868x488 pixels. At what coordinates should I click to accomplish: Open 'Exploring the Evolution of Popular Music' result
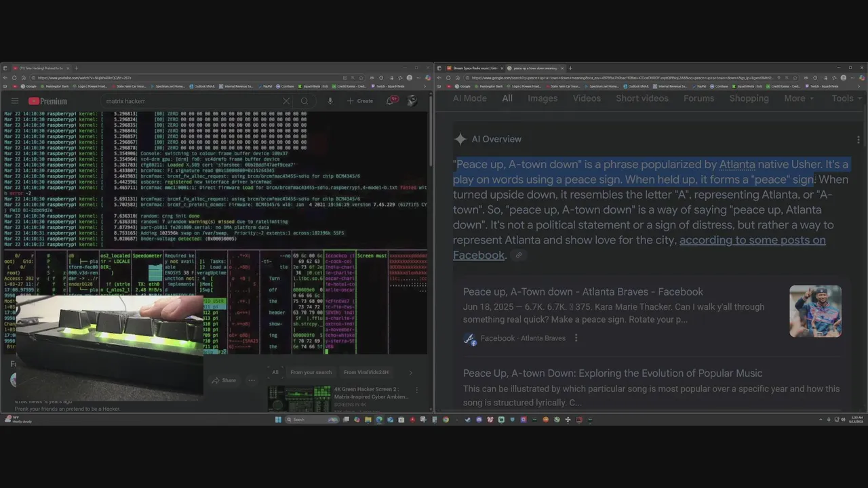coord(612,373)
